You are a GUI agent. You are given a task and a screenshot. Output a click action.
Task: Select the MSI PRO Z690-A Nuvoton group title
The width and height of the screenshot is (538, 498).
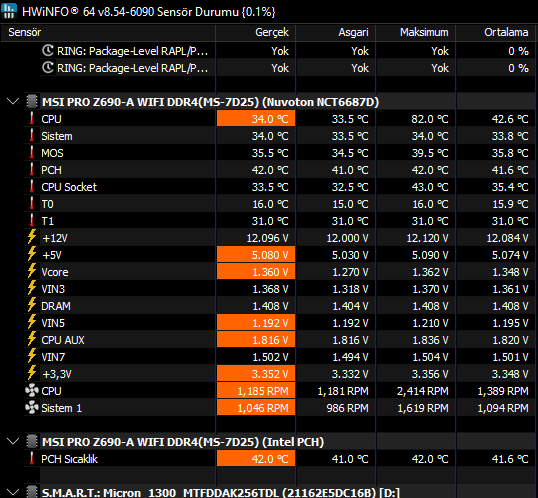[210, 102]
